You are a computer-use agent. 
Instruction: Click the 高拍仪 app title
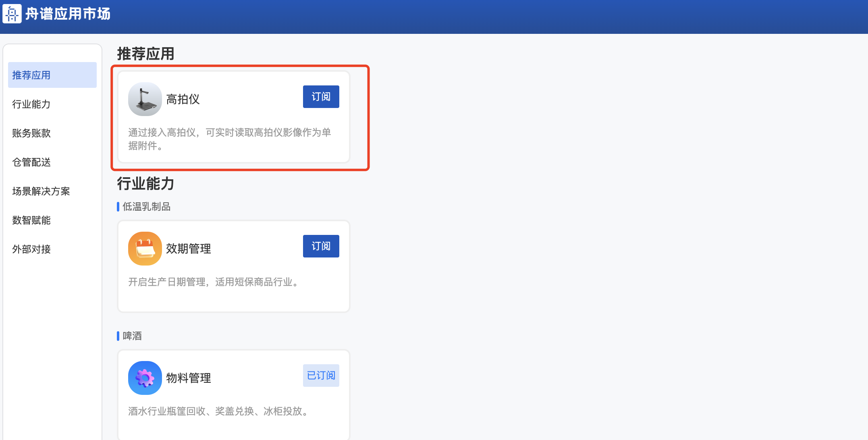click(183, 99)
